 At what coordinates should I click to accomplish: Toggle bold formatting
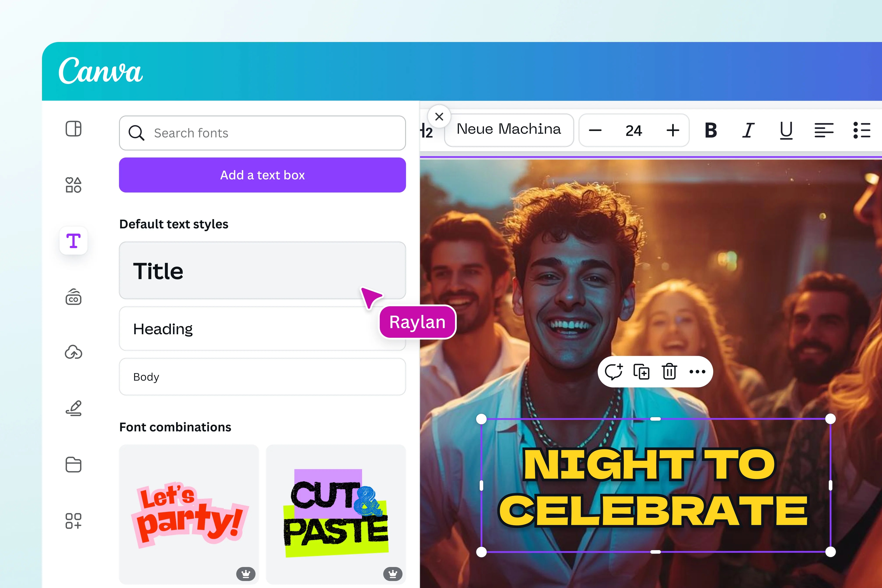(x=711, y=131)
